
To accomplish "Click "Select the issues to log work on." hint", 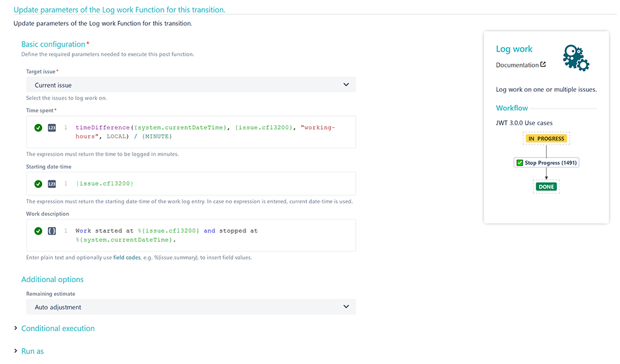I will [x=66, y=98].
